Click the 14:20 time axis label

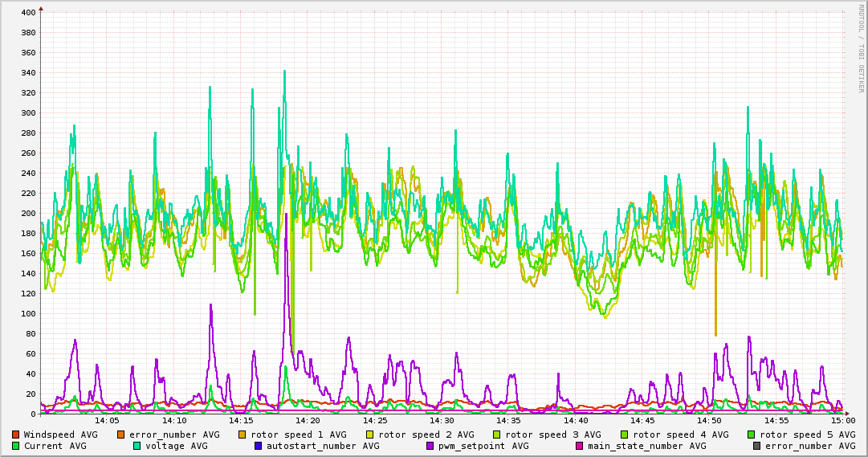[x=308, y=420]
